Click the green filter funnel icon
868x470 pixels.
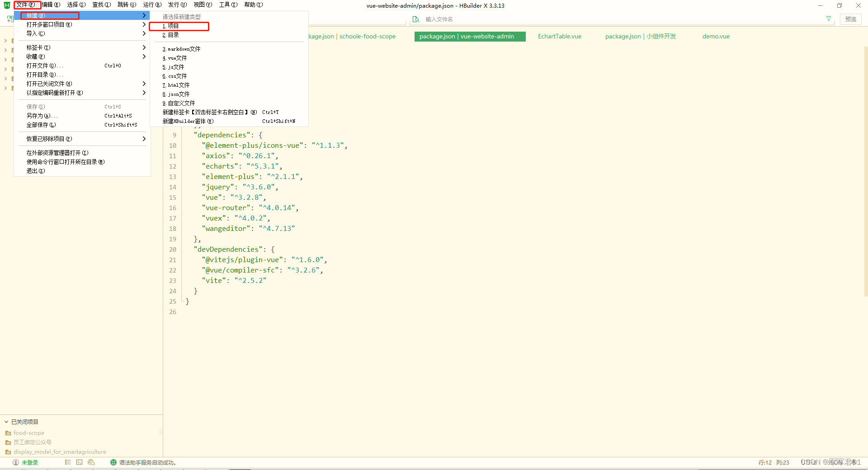pyautogui.click(x=829, y=19)
